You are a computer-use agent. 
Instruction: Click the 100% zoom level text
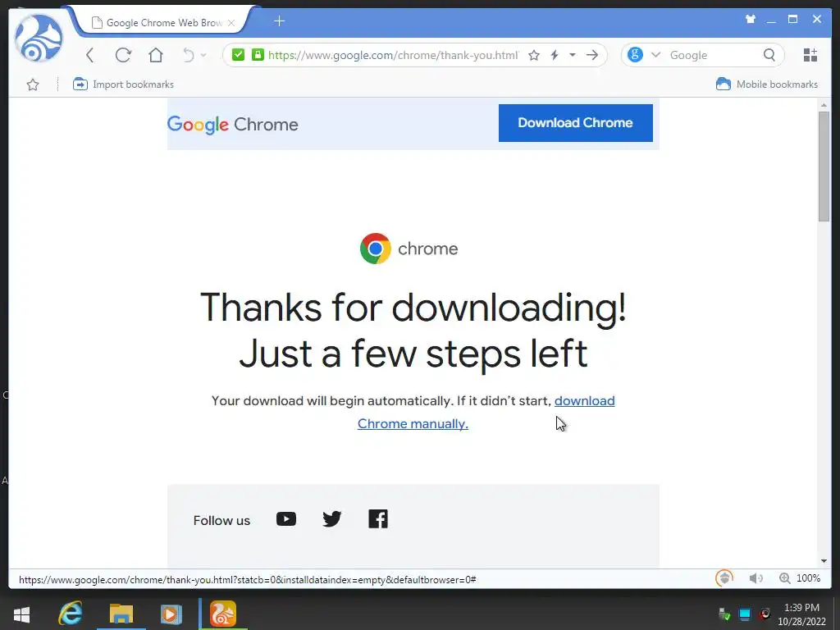pyautogui.click(x=808, y=578)
